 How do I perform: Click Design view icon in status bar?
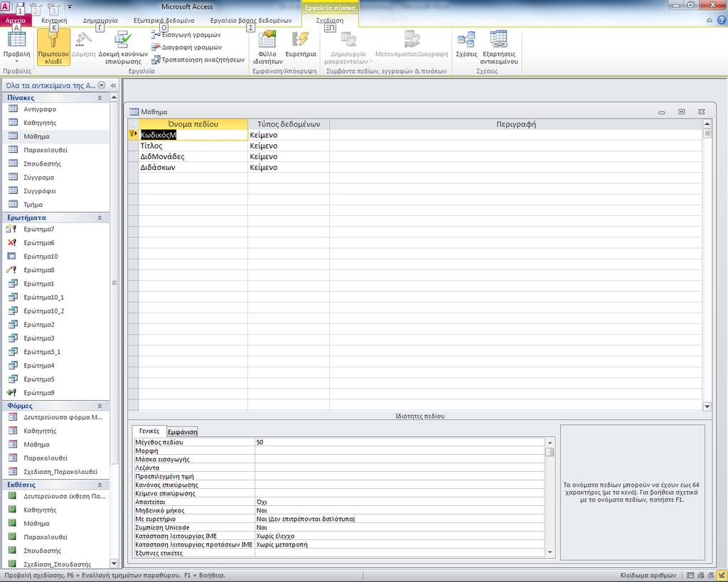tap(721, 576)
